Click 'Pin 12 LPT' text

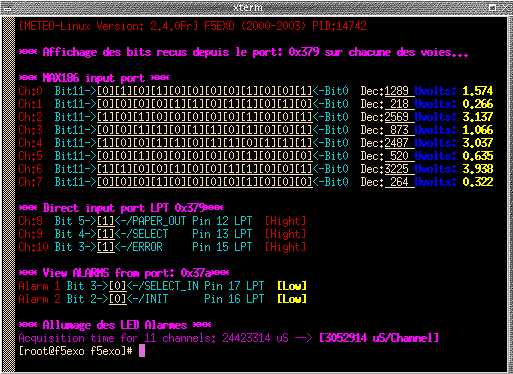(222, 221)
